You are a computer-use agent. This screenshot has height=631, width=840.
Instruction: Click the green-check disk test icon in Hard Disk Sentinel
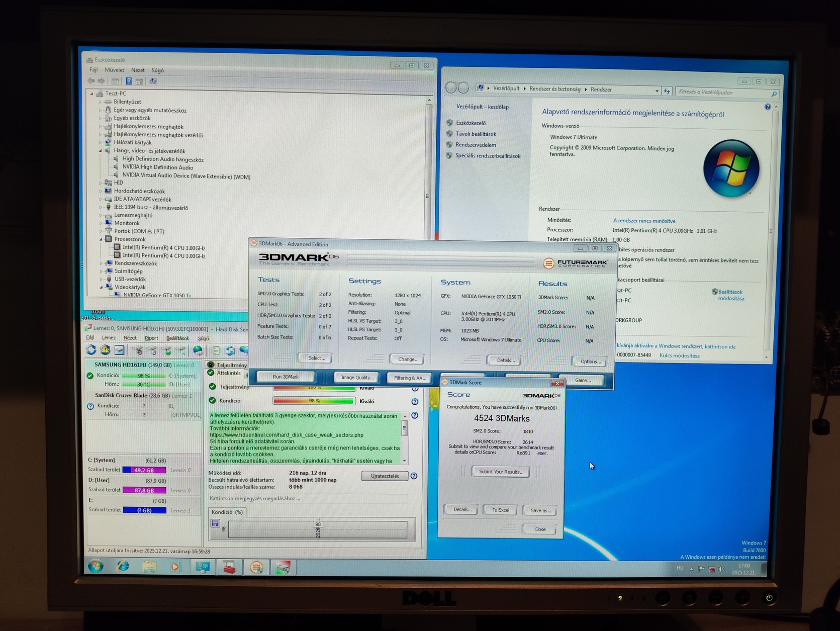coord(166,350)
